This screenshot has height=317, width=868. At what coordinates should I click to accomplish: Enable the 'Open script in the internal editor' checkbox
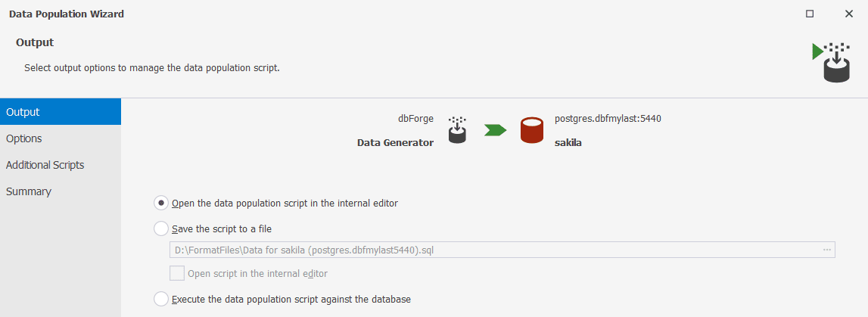tap(177, 273)
